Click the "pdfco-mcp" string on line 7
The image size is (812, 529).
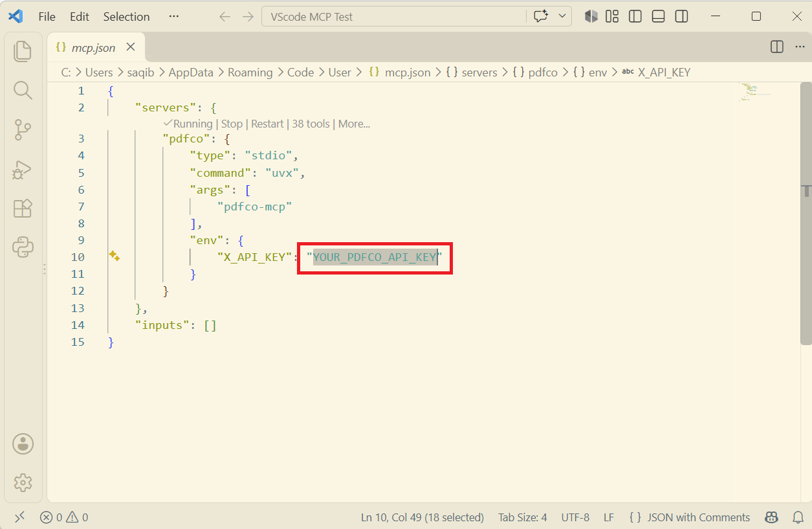pos(255,207)
